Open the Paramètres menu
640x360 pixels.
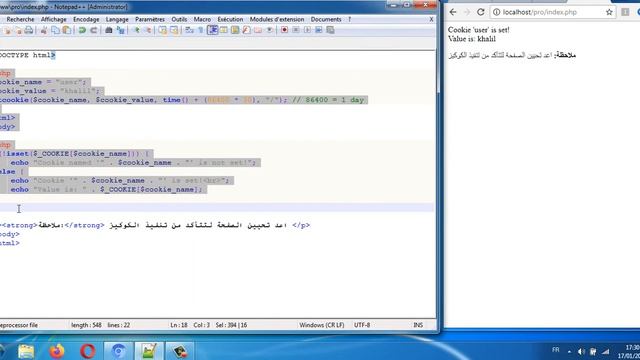pos(150,19)
